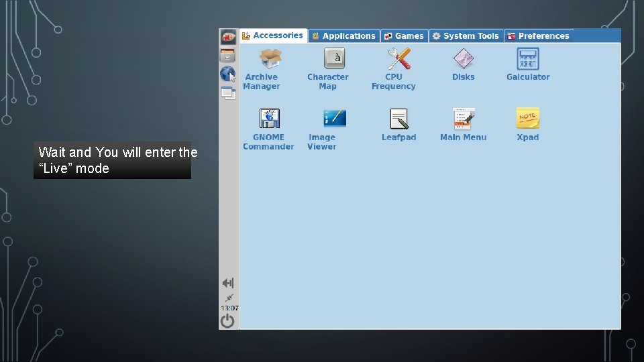Switch to the Applications tab
The image size is (644, 362).
tap(344, 36)
